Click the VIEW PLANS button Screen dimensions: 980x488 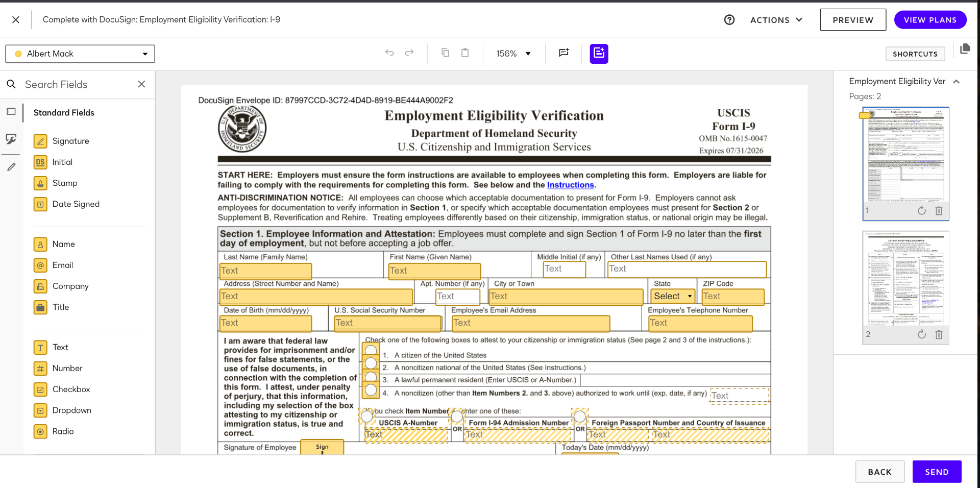930,20
